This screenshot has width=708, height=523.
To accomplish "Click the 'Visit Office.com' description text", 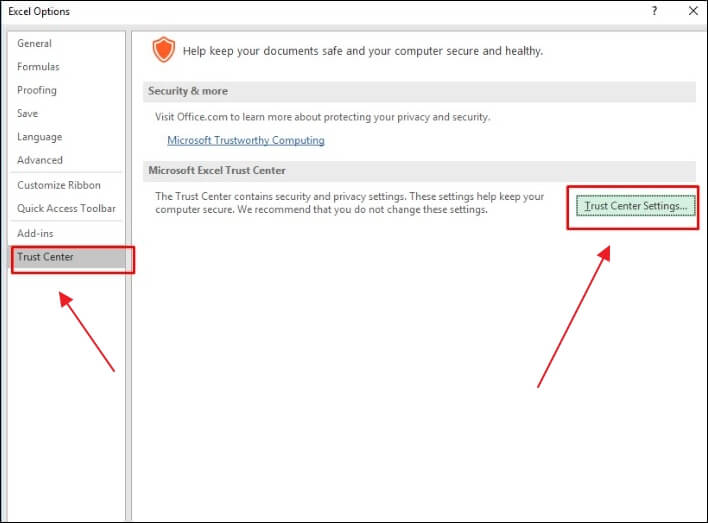I will click(x=323, y=117).
